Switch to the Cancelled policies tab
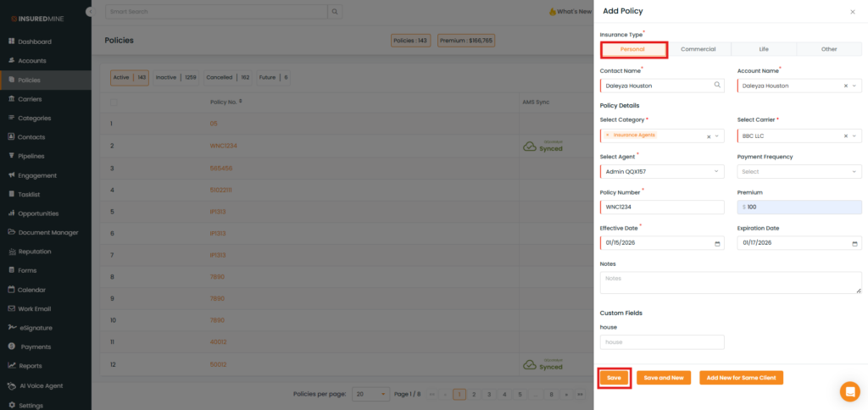 [x=227, y=78]
